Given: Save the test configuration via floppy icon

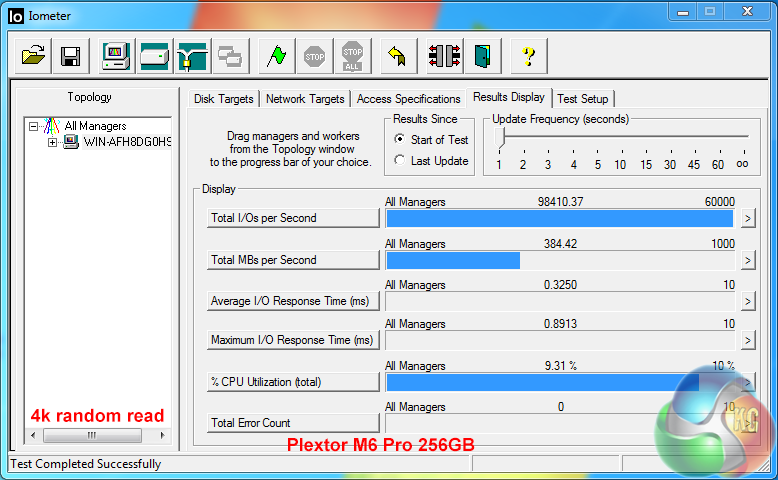Looking at the screenshot, I should 70,56.
